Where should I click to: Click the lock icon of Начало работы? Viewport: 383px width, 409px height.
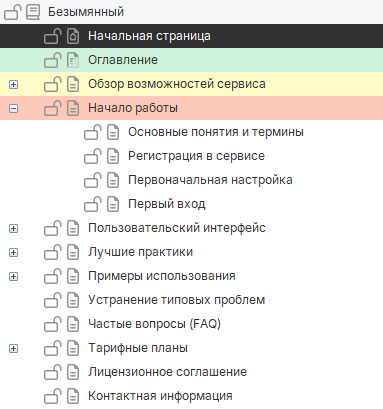53,108
